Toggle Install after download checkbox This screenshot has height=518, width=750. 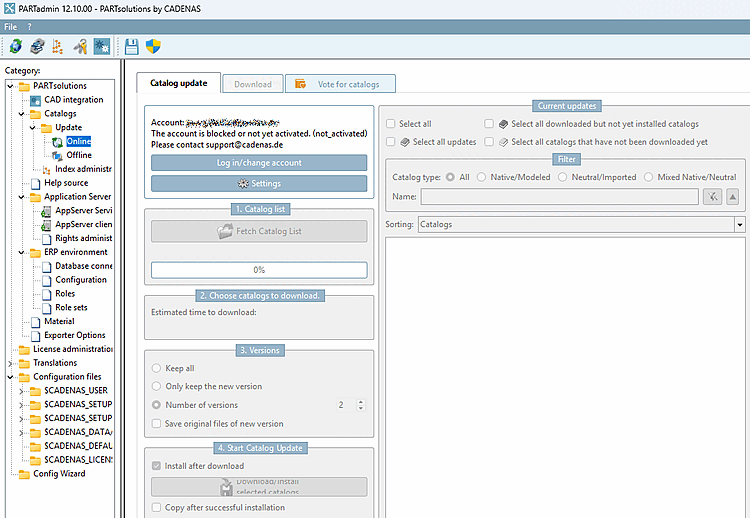point(156,466)
